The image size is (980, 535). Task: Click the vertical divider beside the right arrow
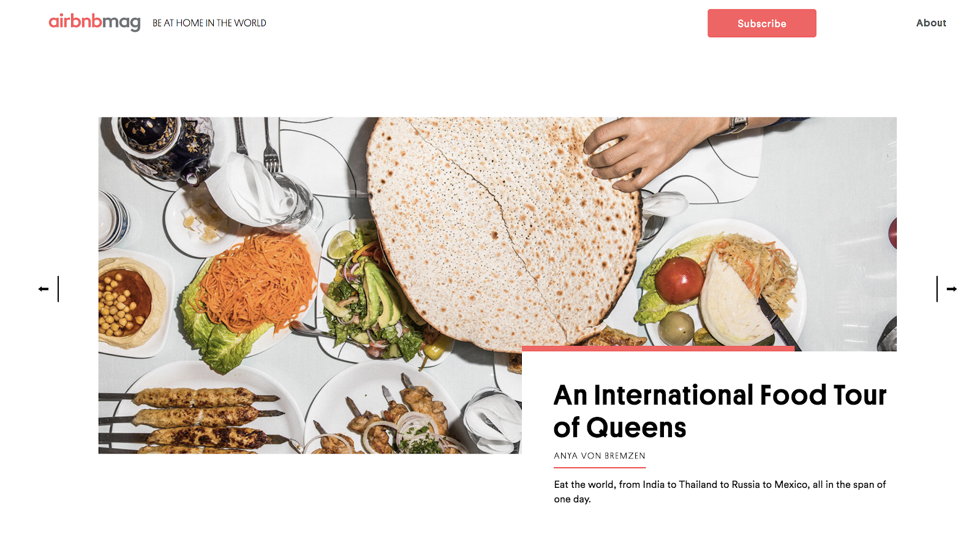937,289
